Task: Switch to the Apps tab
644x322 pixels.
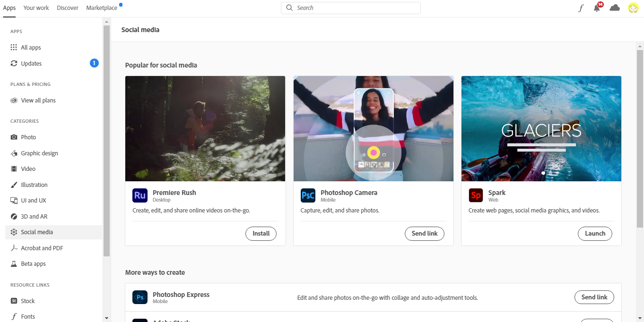Action: tap(9, 8)
